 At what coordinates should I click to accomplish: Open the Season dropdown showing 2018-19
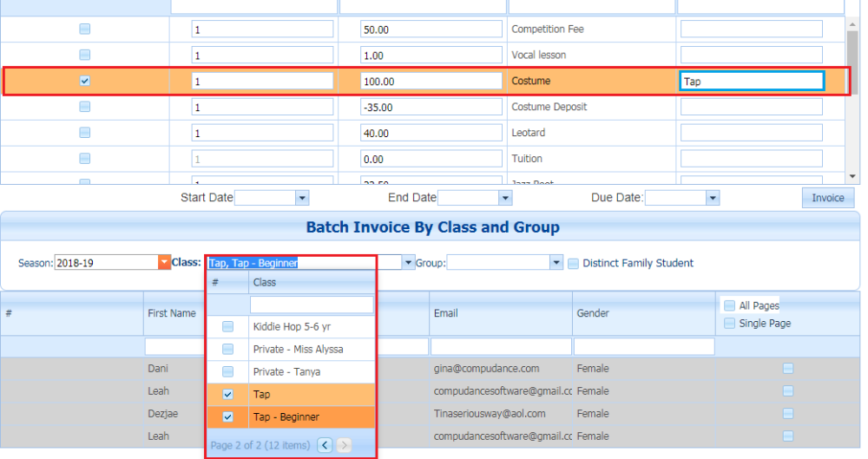(164, 262)
